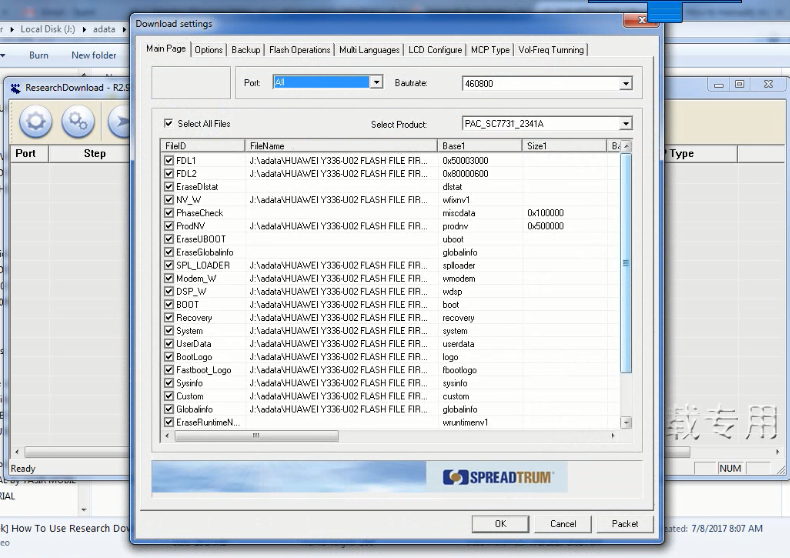
Task: Uncheck the Modem_W checkbox
Action: (x=169, y=278)
